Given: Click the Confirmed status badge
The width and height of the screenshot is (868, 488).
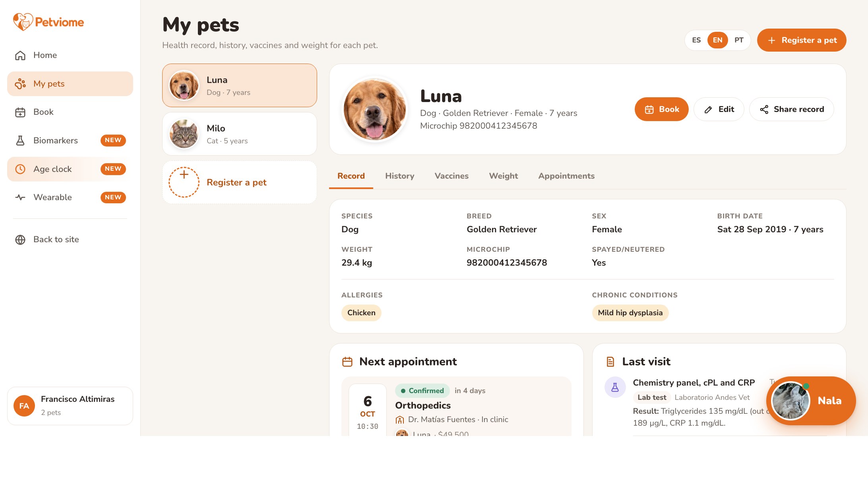Looking at the screenshot, I should 422,391.
